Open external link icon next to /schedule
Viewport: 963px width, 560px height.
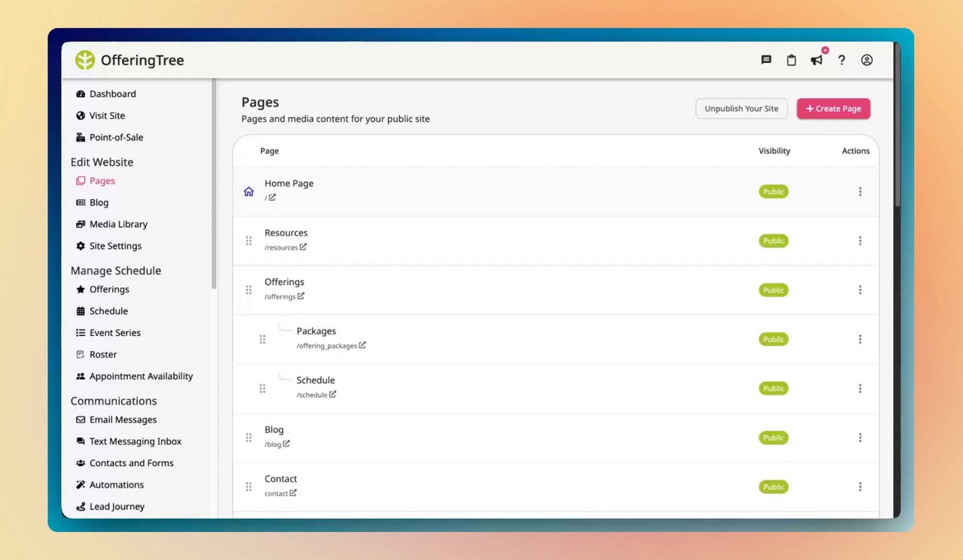coord(333,395)
